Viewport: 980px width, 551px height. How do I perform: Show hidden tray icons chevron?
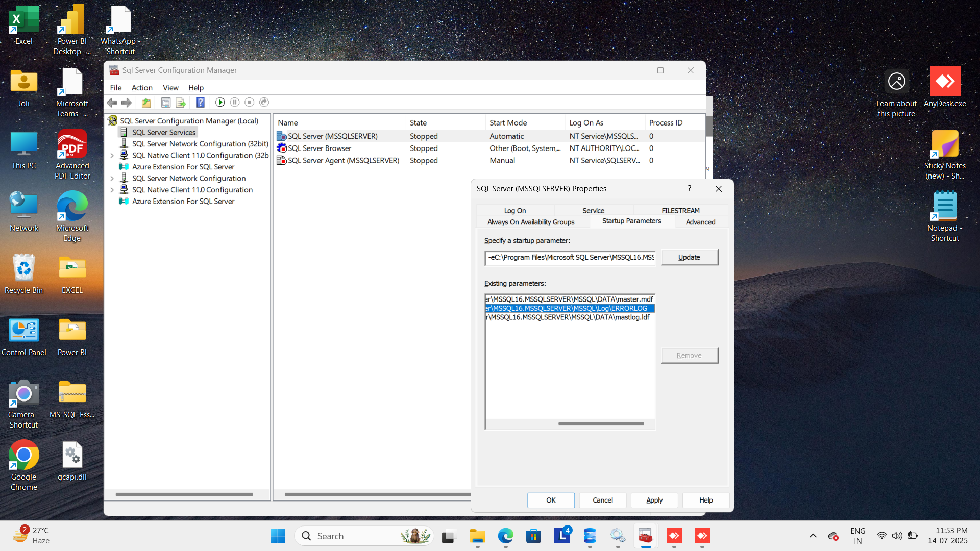click(813, 536)
